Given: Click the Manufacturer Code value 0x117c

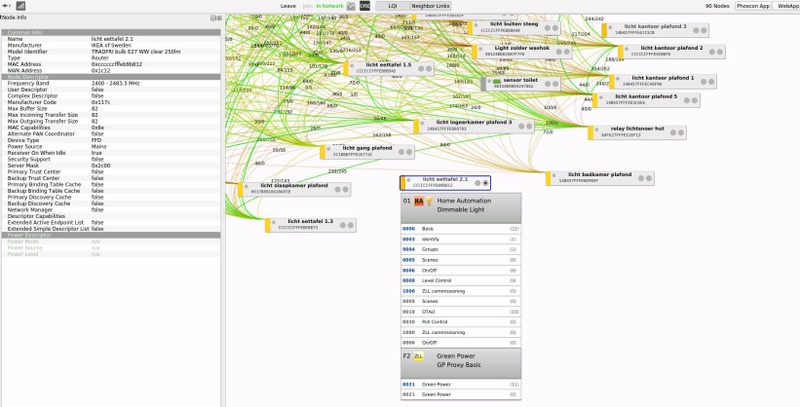Looking at the screenshot, I should 101,102.
